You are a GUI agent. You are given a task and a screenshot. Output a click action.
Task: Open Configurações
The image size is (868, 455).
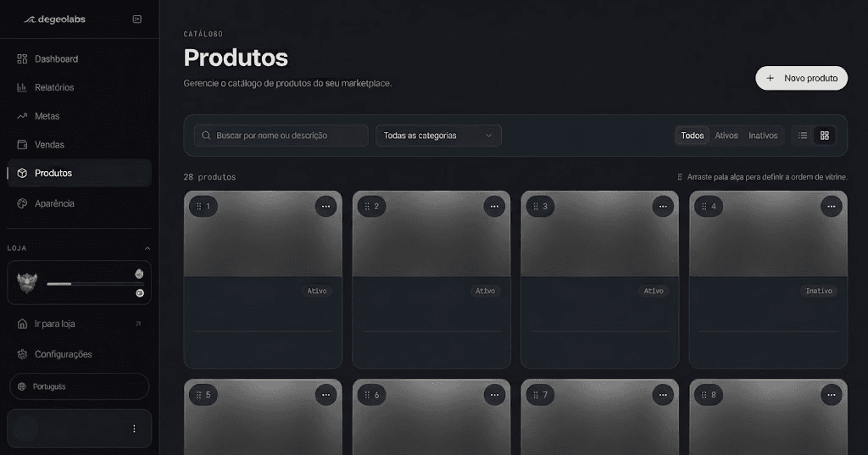[x=79, y=354]
